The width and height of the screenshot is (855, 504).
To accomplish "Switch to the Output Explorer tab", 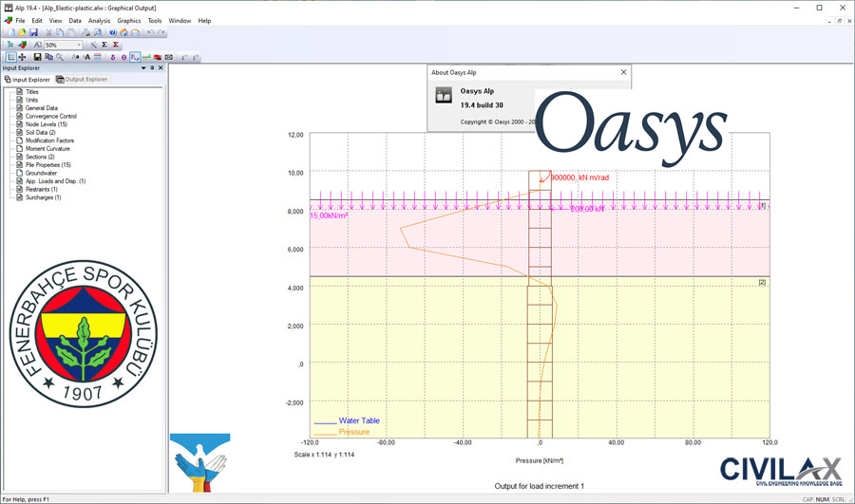I will pos(82,80).
